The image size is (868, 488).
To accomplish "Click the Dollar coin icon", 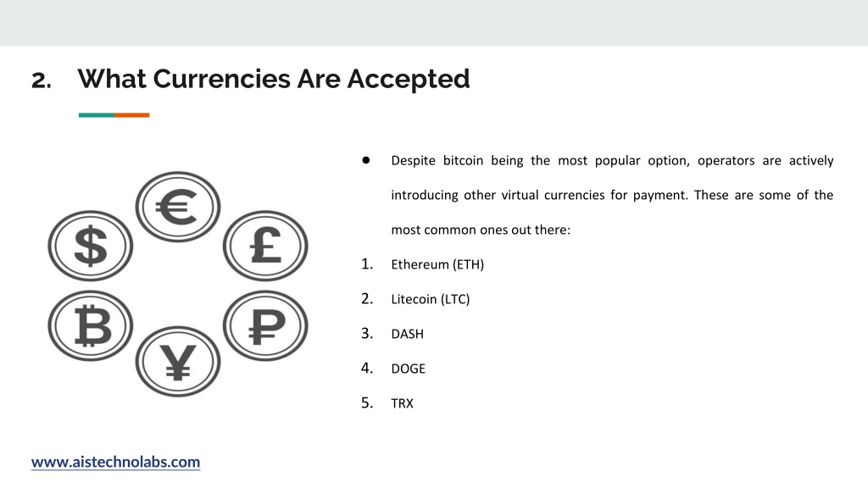I will click(90, 246).
